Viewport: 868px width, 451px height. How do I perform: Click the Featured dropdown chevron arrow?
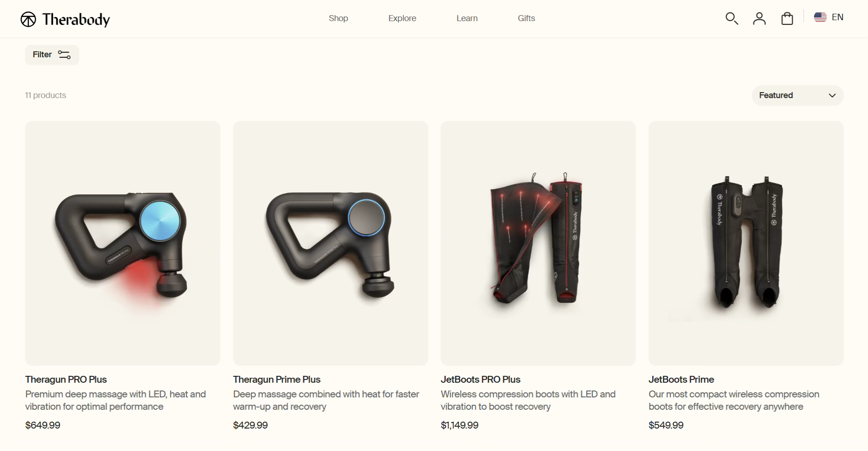tap(832, 95)
